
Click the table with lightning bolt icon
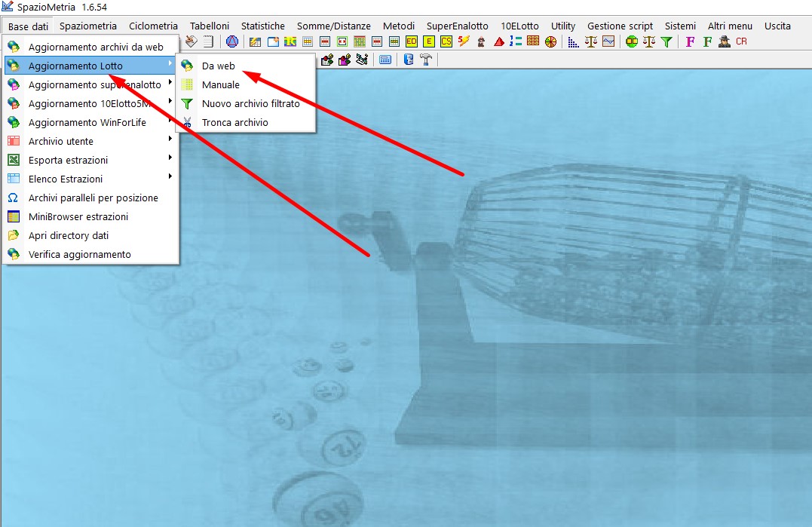pos(256,41)
